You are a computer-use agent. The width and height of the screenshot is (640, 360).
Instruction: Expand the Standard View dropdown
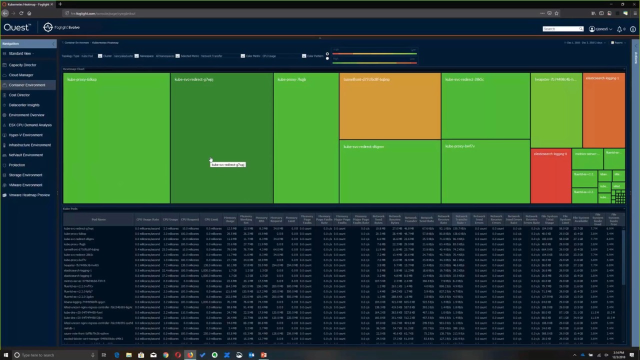click(x=21, y=53)
